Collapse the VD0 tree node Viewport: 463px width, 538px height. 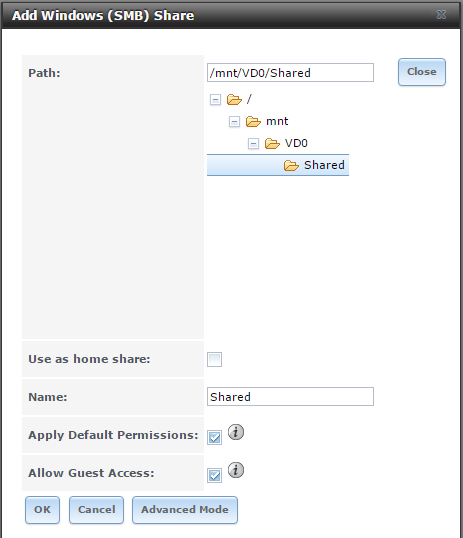tap(253, 143)
